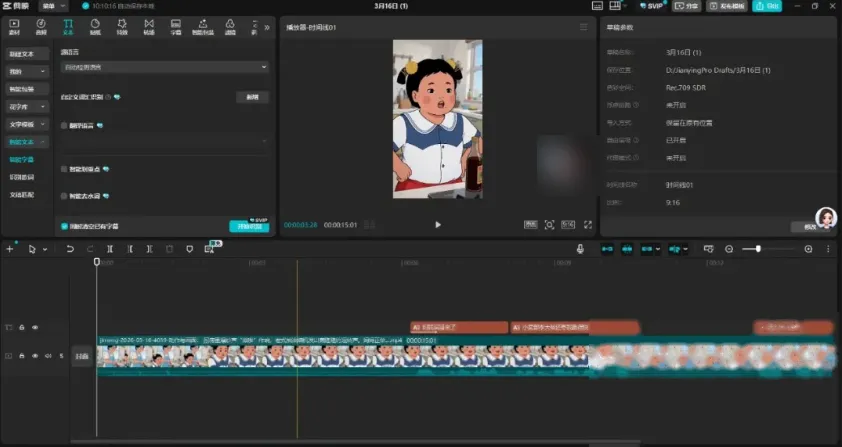Open the player panel hamburger menu
Viewport: 842px width, 447px height.
[x=584, y=27]
